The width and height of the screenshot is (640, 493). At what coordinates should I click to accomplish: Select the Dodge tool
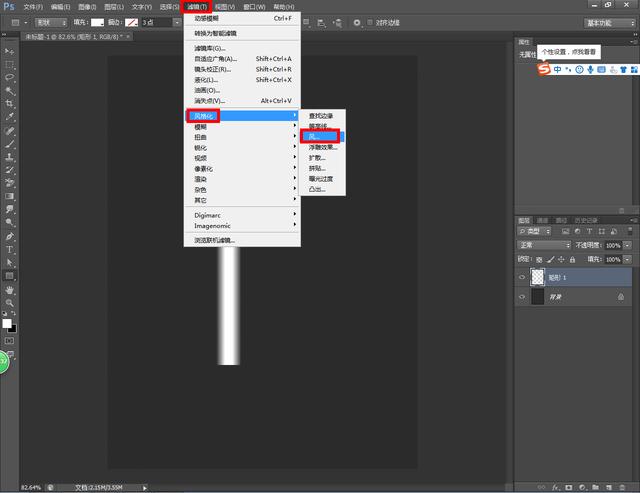(10, 222)
